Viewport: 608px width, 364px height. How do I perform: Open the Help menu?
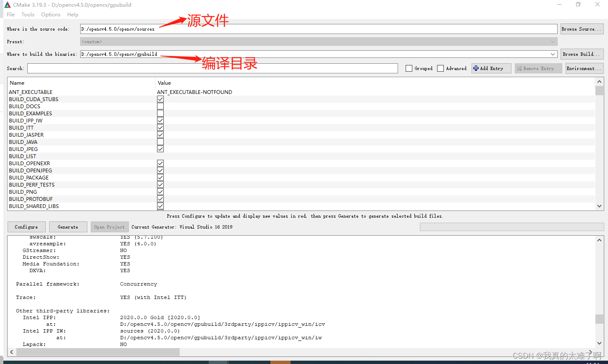(73, 14)
